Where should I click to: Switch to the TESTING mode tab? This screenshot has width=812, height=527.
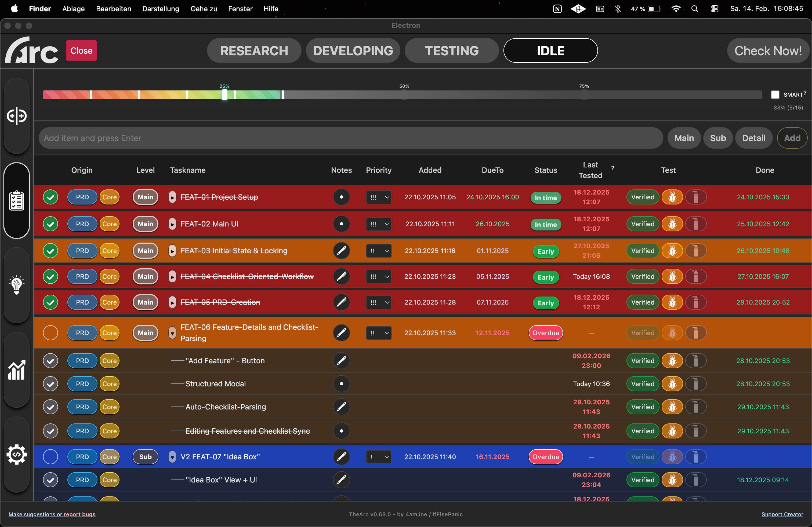pyautogui.click(x=451, y=50)
